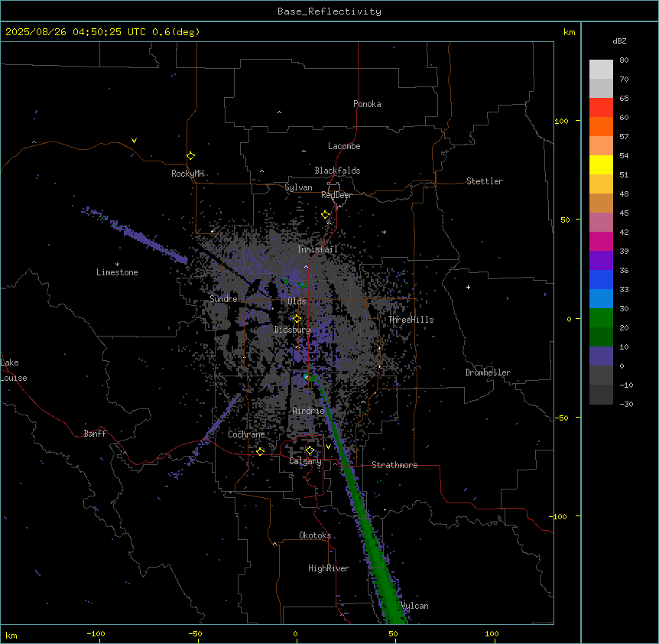Click the Base_Reflectivity title text
Screen dimensions: 659x644
(x=329, y=11)
